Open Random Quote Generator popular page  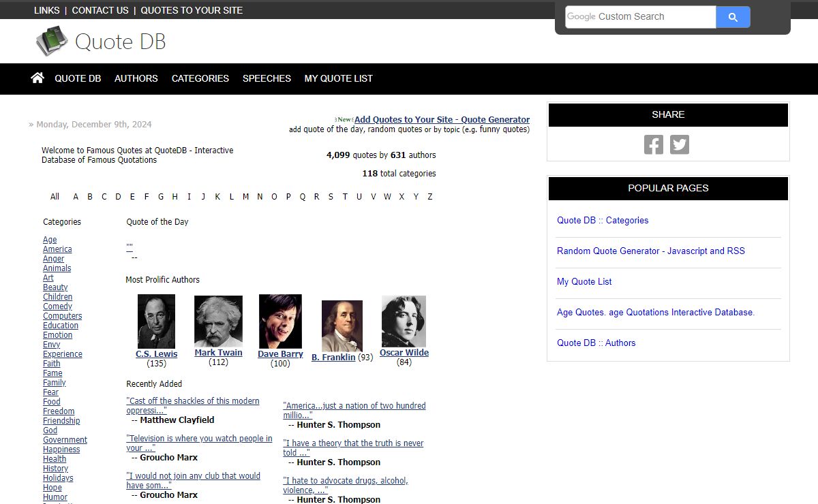click(651, 251)
